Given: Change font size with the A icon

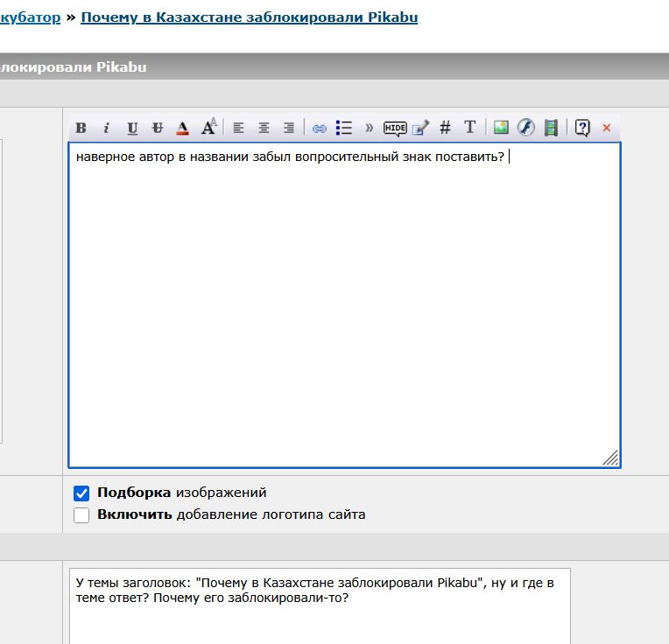Looking at the screenshot, I should (208, 127).
